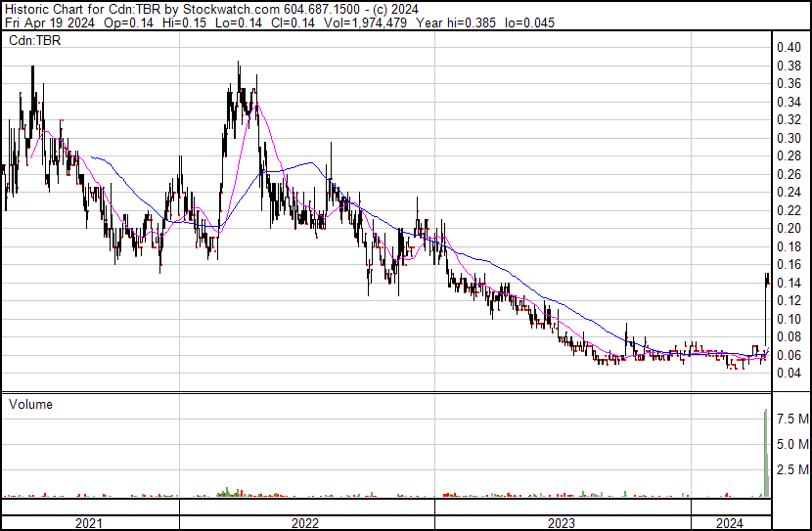Click the 7.5 M volume axis label
Screen dimensions: 812x531
[792, 419]
